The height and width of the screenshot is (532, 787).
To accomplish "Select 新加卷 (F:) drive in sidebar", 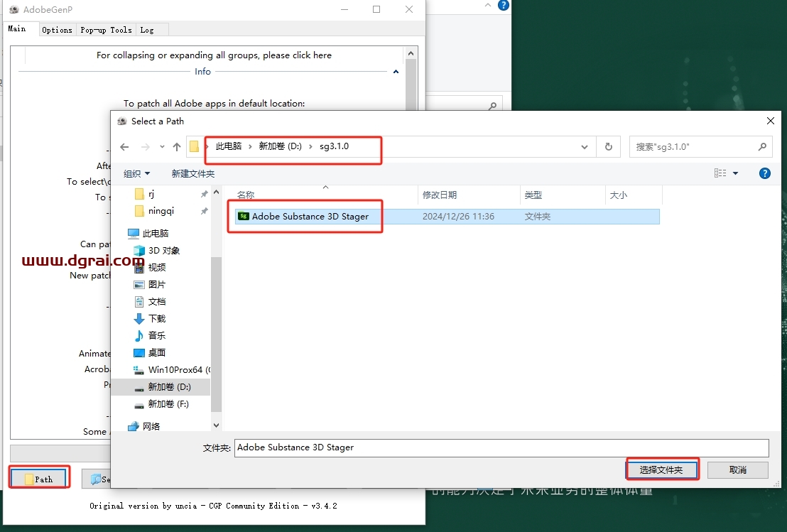I will (x=163, y=404).
